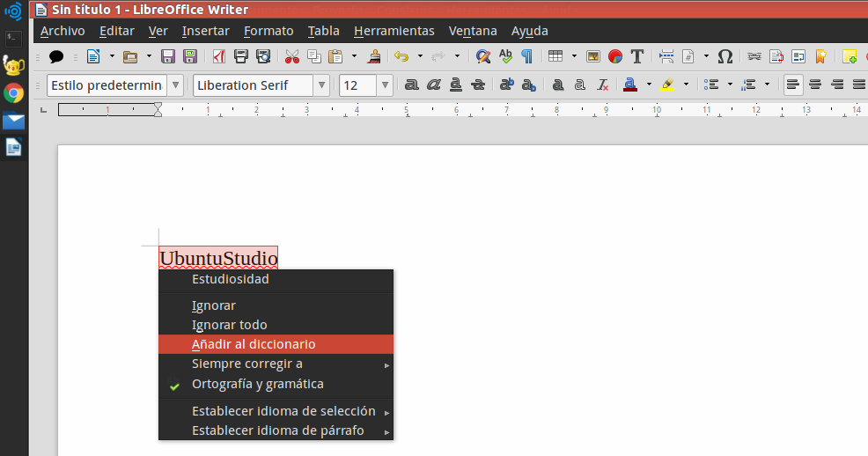Open Find and Replace icon
This screenshot has height=456, width=868.
483,56
